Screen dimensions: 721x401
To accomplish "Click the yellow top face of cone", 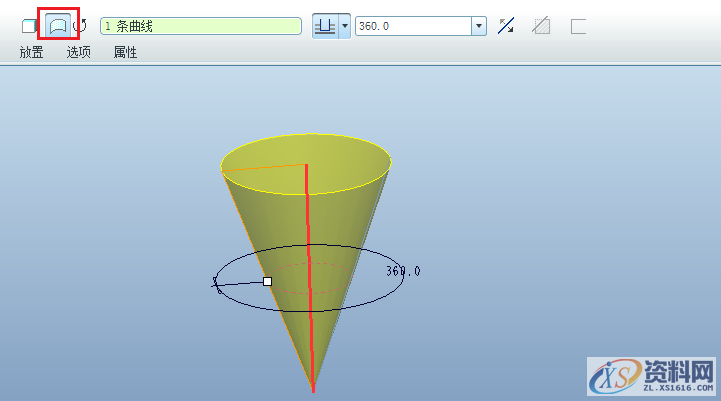I will [340, 160].
